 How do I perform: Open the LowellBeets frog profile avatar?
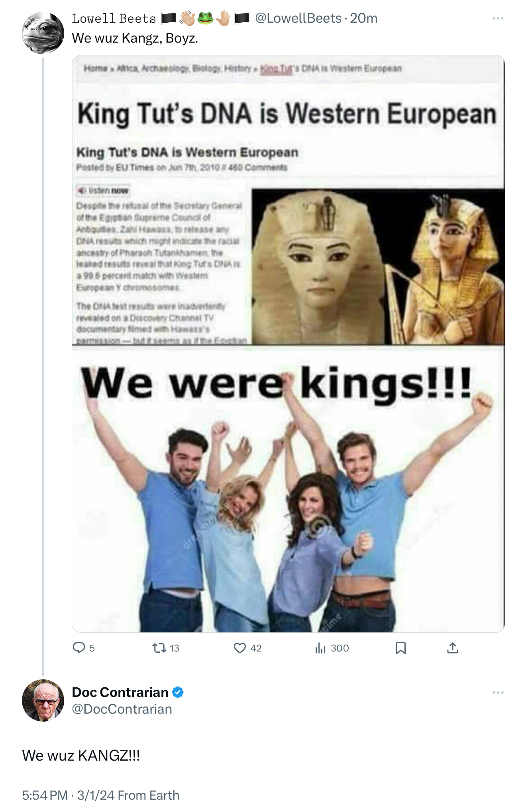(43, 33)
